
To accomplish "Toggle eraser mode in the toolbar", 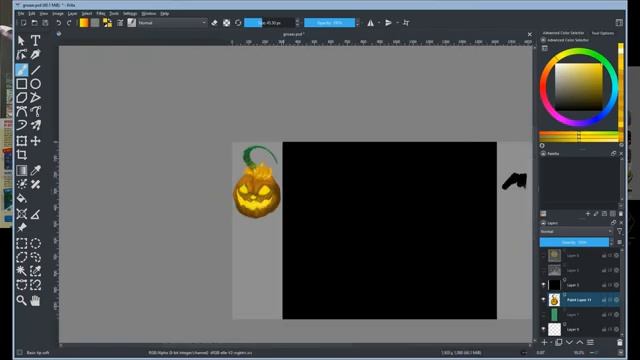I will [215, 23].
